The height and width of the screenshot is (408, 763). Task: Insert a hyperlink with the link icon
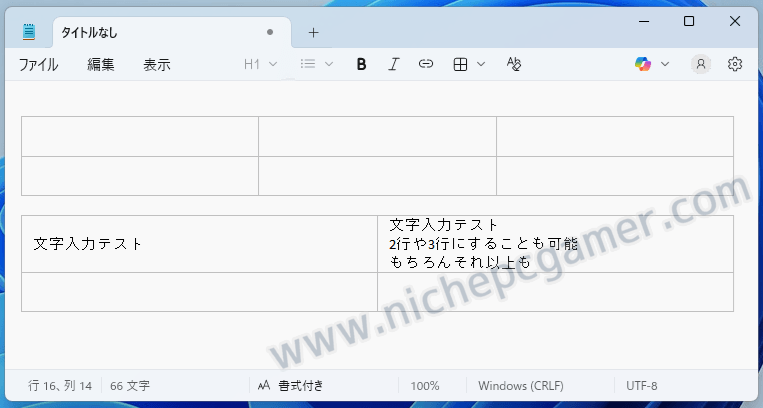coord(426,64)
